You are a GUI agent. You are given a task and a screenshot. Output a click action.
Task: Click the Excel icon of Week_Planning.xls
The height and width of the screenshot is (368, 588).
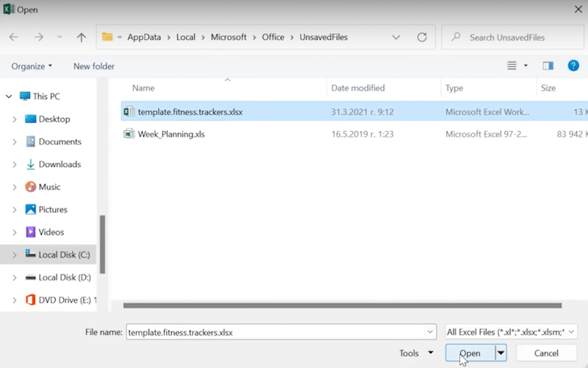[129, 134]
